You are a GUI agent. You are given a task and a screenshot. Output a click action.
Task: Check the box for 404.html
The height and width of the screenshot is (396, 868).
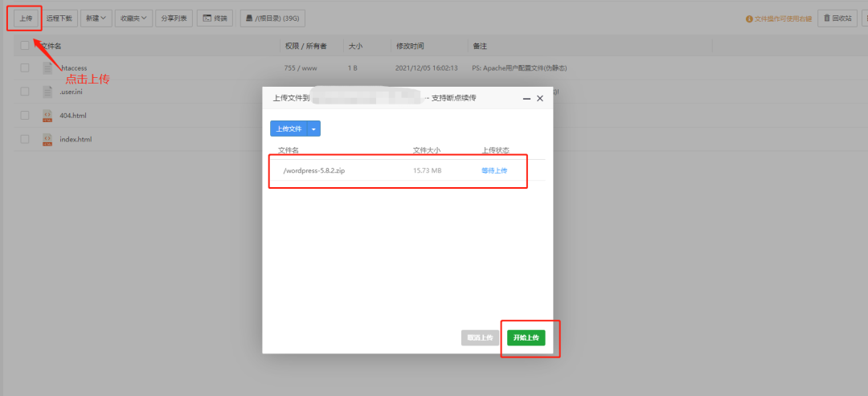[x=25, y=116]
